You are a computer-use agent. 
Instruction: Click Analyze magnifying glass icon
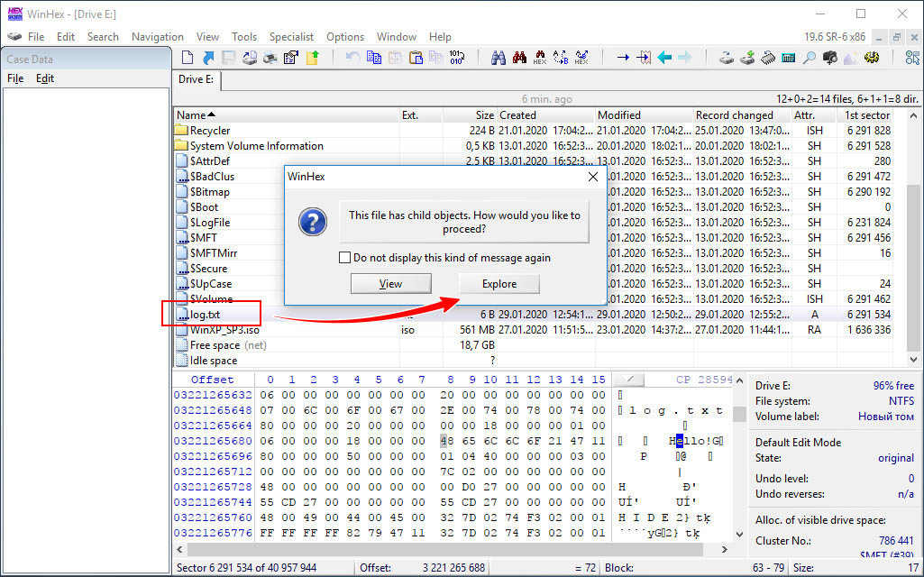(810, 57)
